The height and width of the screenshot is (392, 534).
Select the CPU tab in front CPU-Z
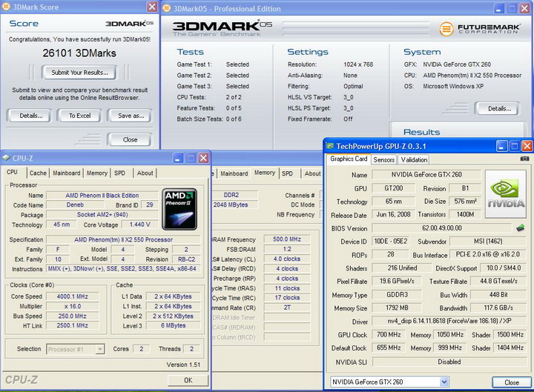[12, 172]
